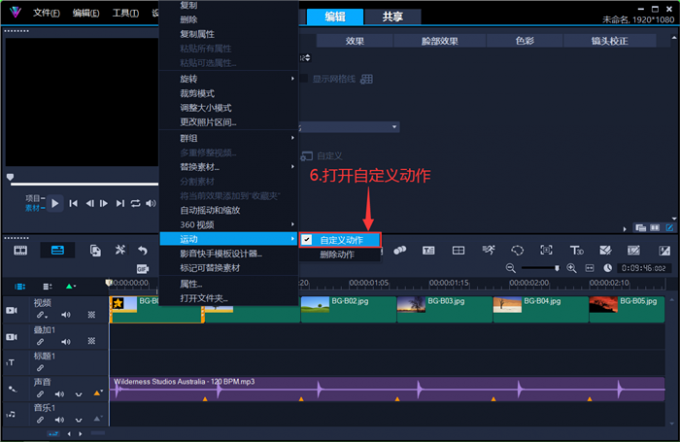The height and width of the screenshot is (442, 680).
Task: Open the tools scissors icon in timeline toolbar
Action: pos(120,250)
